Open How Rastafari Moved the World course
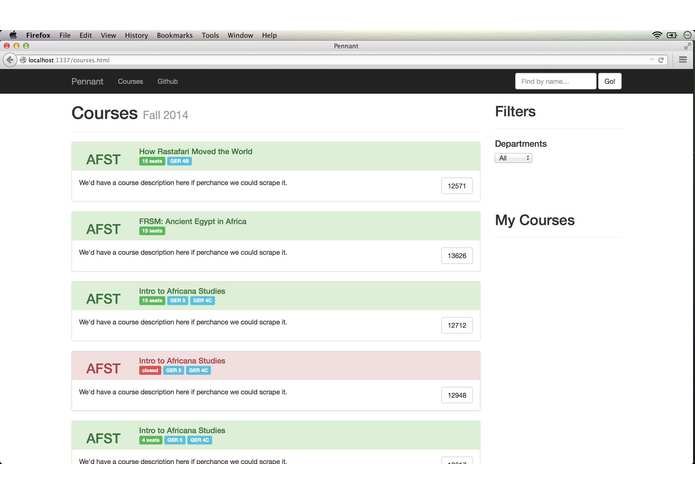The width and height of the screenshot is (695, 494). [195, 152]
